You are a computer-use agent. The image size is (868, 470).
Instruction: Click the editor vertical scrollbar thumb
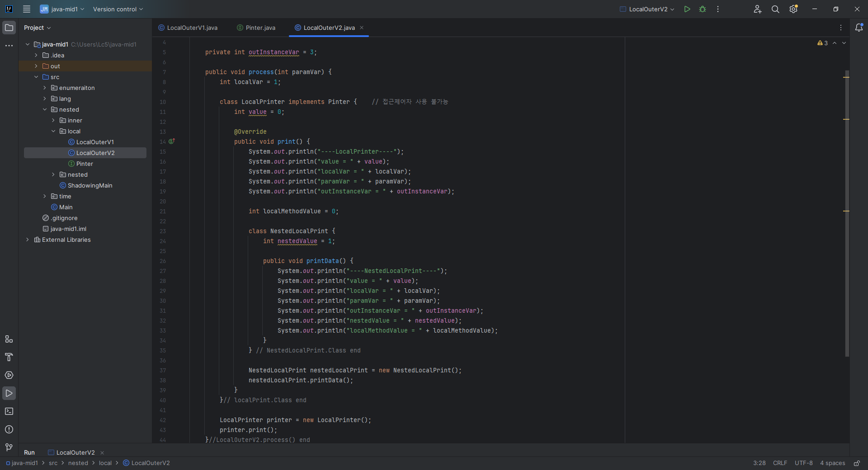pos(847,213)
